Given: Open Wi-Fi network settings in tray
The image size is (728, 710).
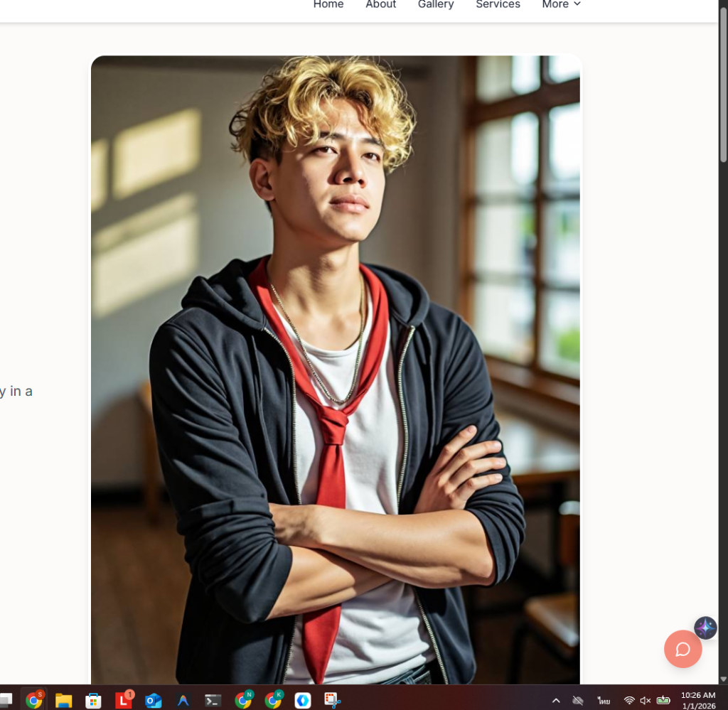Looking at the screenshot, I should click(629, 701).
